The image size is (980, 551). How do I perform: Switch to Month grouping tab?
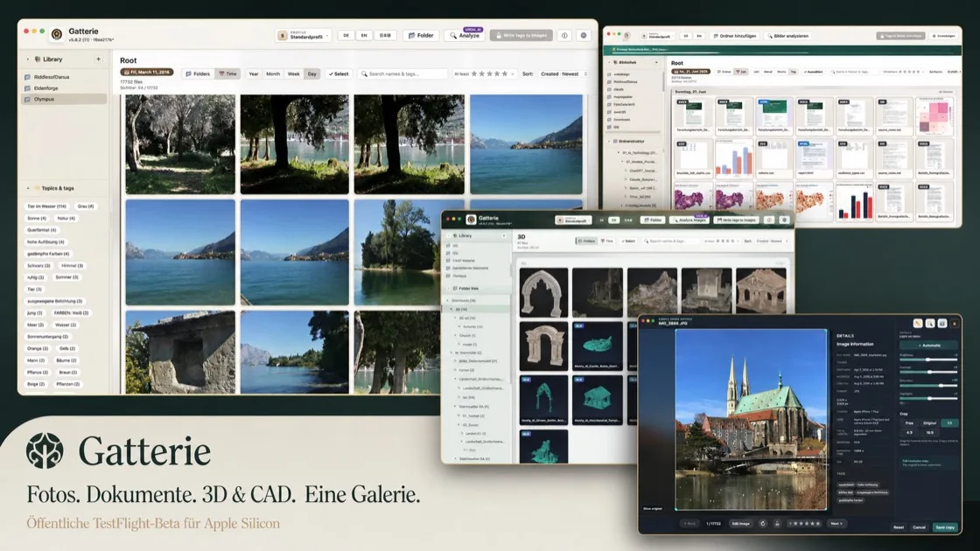tap(273, 73)
